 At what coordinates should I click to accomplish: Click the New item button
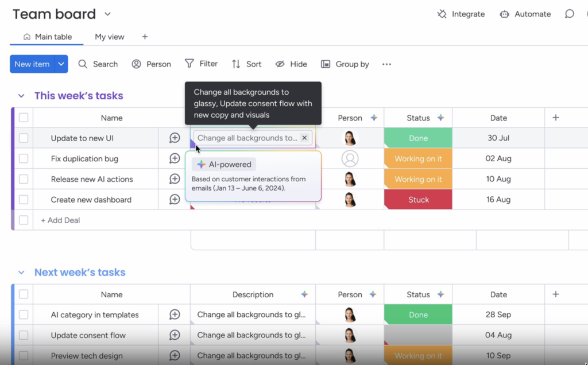(32, 64)
